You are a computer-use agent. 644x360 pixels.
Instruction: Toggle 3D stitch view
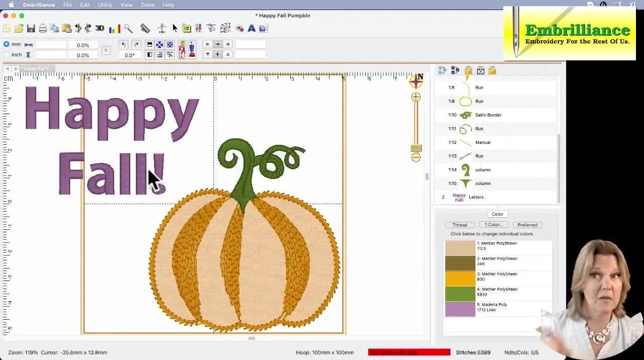(x=100, y=29)
